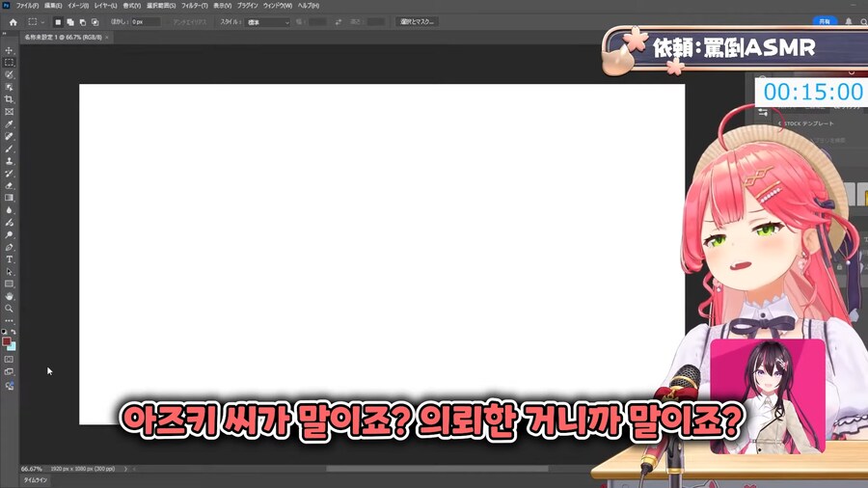Select the Crop tool
Screen dimensions: 868x488
[x=9, y=99]
